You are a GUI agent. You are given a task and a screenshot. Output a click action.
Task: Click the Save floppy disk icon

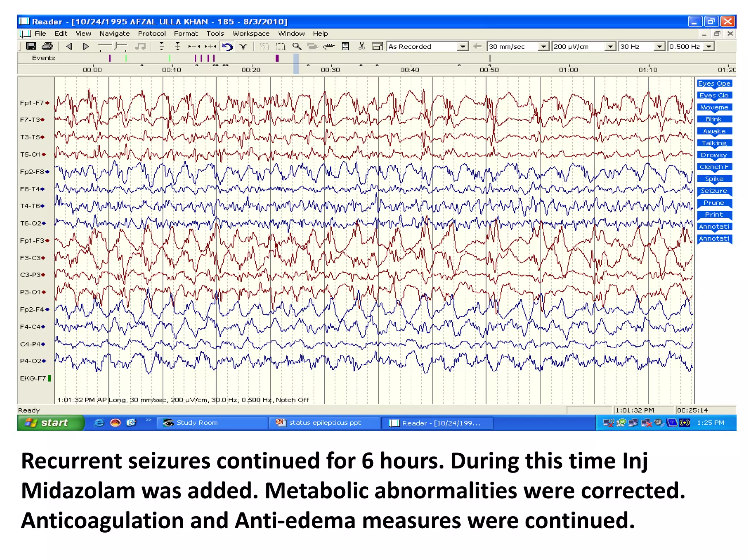click(x=31, y=46)
